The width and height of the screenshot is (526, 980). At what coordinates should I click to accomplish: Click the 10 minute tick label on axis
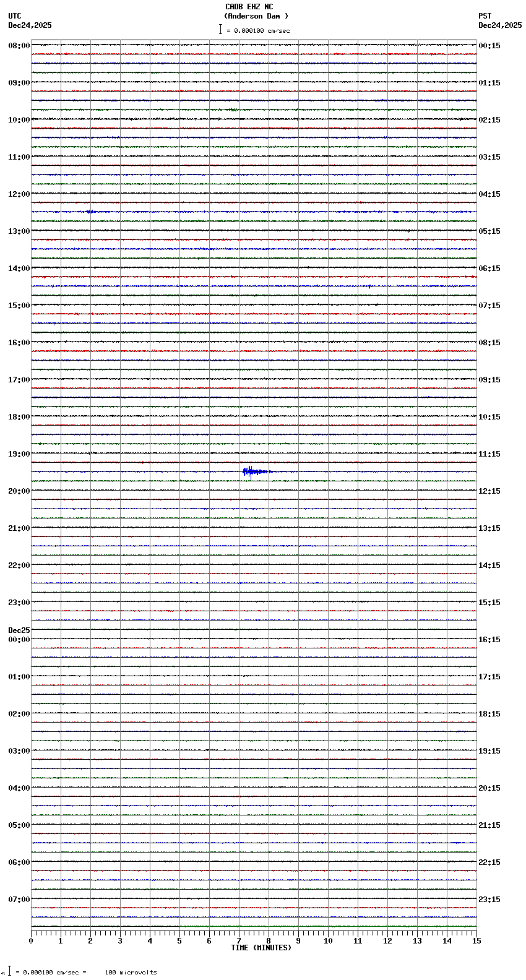click(328, 941)
